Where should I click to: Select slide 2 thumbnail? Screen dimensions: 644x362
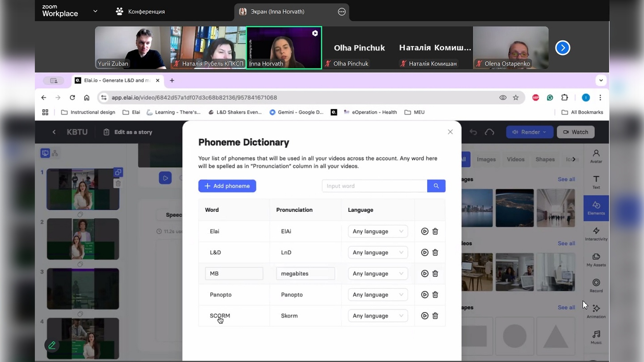tap(83, 239)
